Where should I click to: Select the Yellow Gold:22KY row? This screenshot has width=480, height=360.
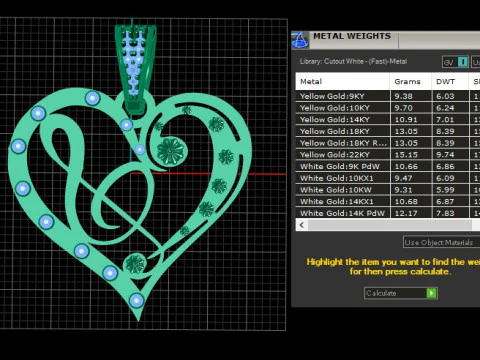coord(388,155)
